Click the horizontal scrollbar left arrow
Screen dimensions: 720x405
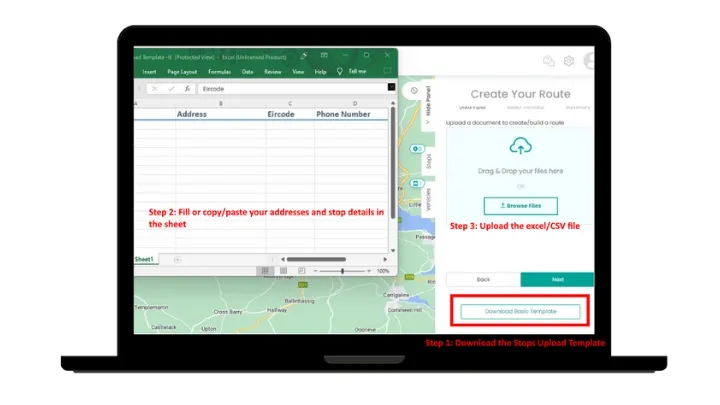tap(283, 259)
